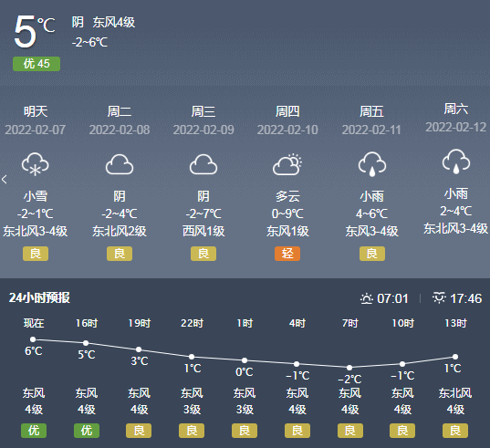
Task: Click the 4~6℃ temperature range for 周五
Action: pos(372,214)
